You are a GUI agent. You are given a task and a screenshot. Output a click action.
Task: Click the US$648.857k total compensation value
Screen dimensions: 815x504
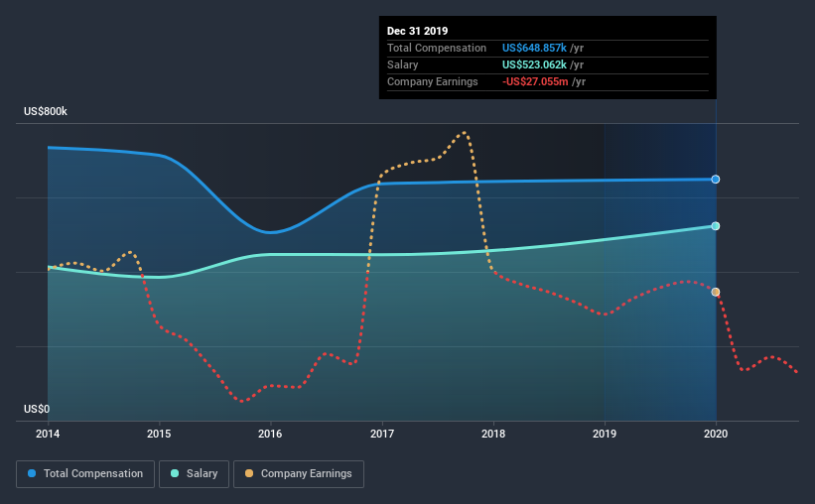(x=534, y=48)
